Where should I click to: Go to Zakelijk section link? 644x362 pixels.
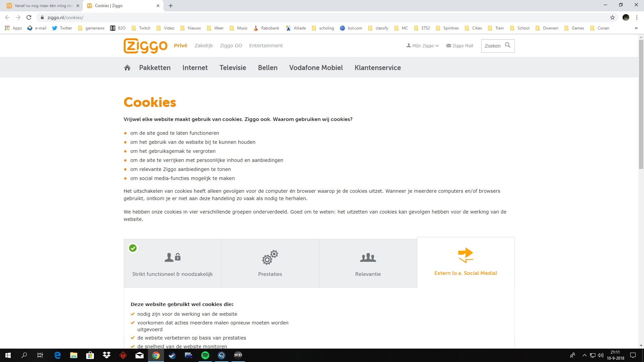[x=204, y=46]
